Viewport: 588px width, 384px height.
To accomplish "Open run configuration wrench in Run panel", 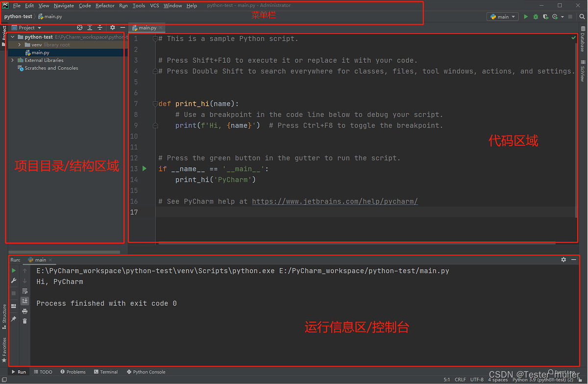I will [x=14, y=281].
